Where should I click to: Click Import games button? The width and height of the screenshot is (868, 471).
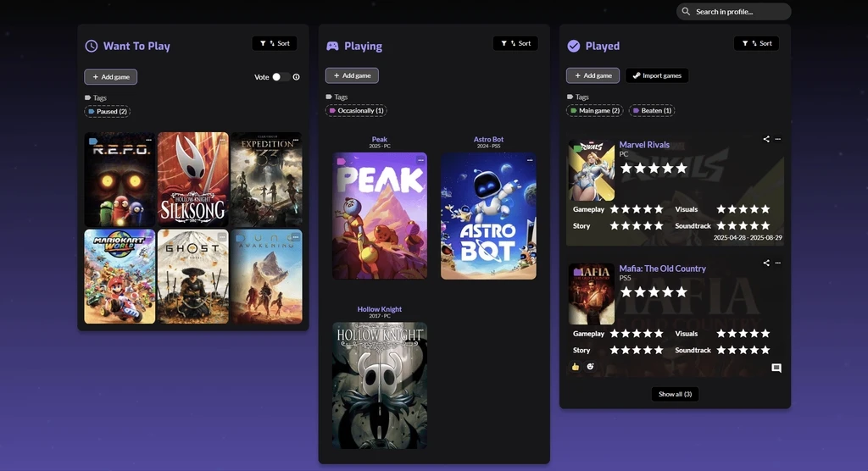coord(657,75)
